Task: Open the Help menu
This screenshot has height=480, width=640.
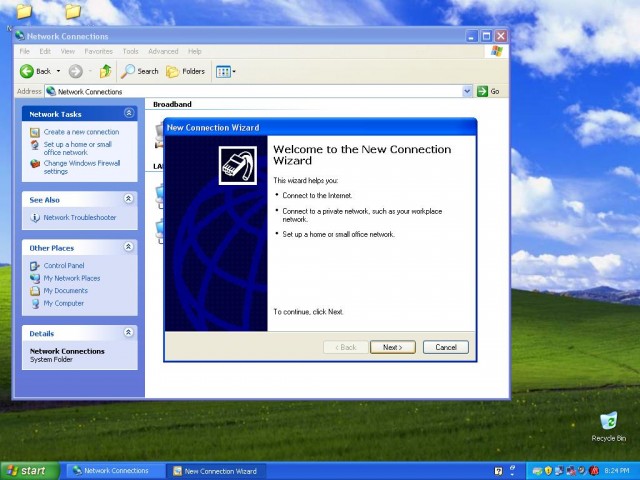Action: pos(195,51)
